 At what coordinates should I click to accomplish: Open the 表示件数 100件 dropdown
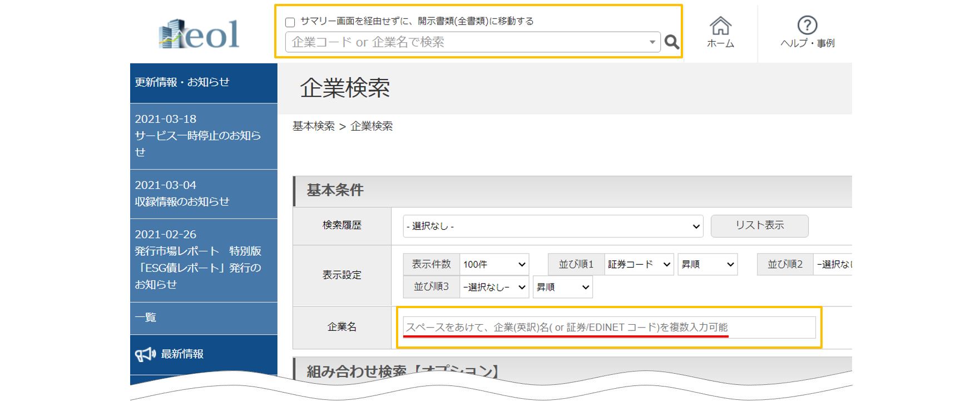494,265
